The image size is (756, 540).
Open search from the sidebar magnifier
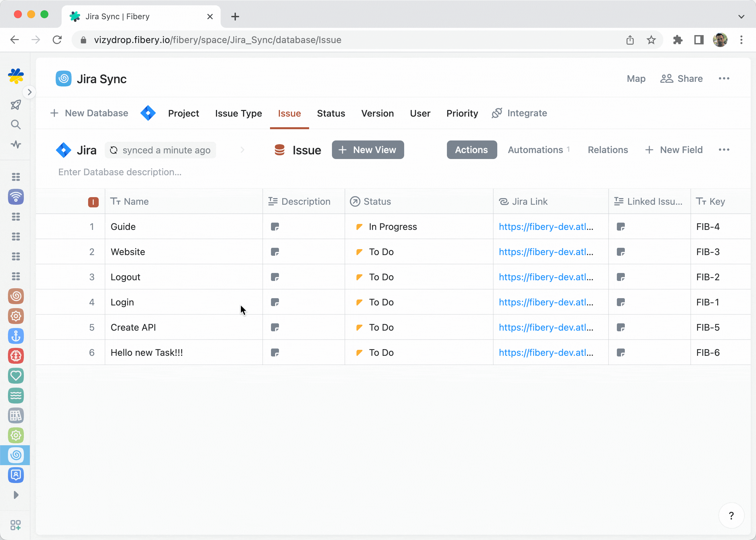pyautogui.click(x=16, y=125)
